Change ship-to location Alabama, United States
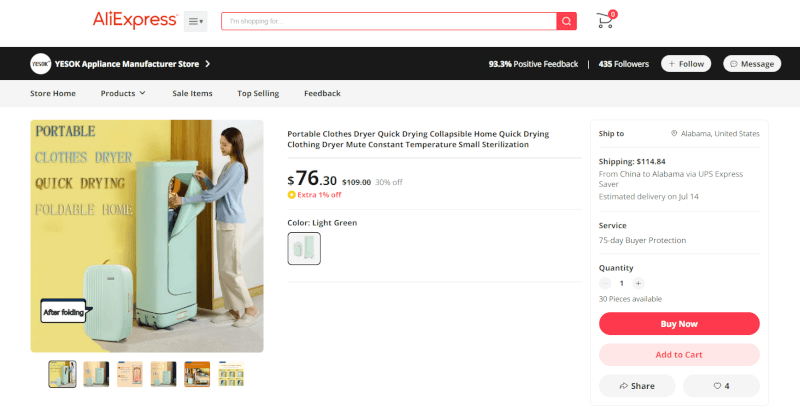 pos(715,134)
